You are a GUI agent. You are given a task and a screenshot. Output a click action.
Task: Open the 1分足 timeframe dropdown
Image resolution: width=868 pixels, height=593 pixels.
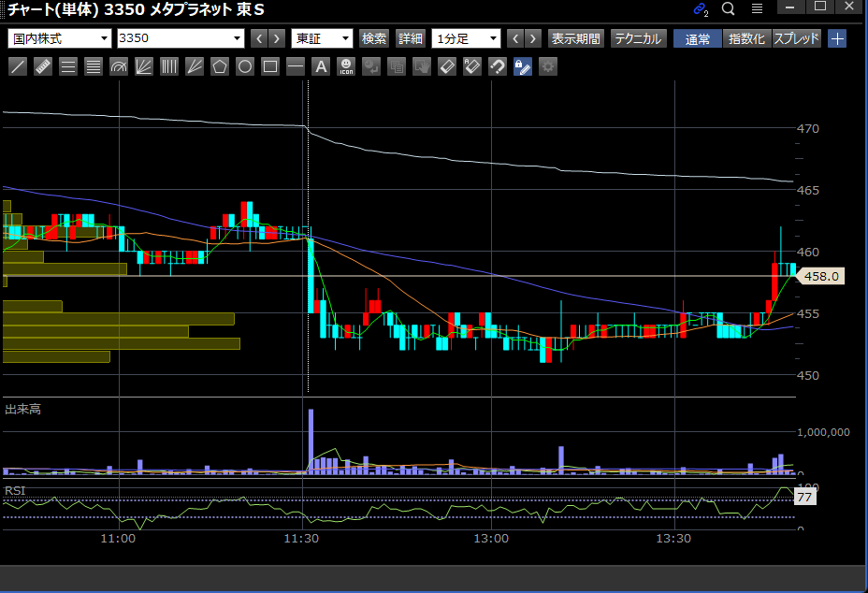(467, 39)
